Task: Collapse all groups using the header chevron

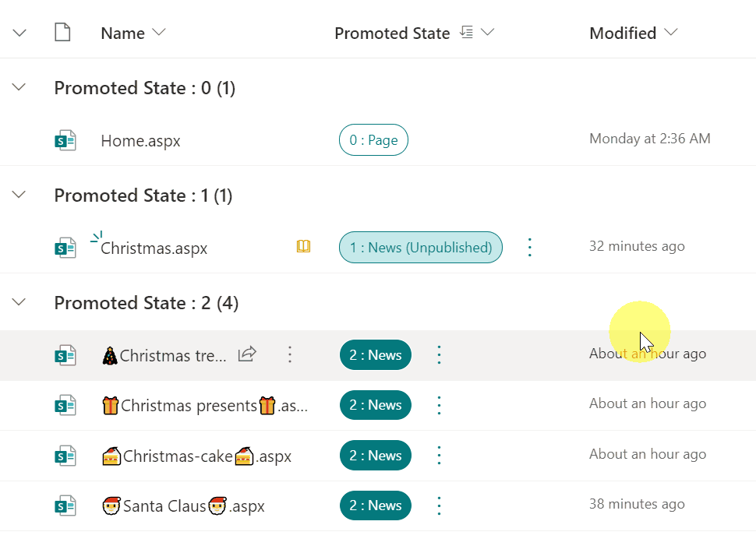Action: coord(19,33)
